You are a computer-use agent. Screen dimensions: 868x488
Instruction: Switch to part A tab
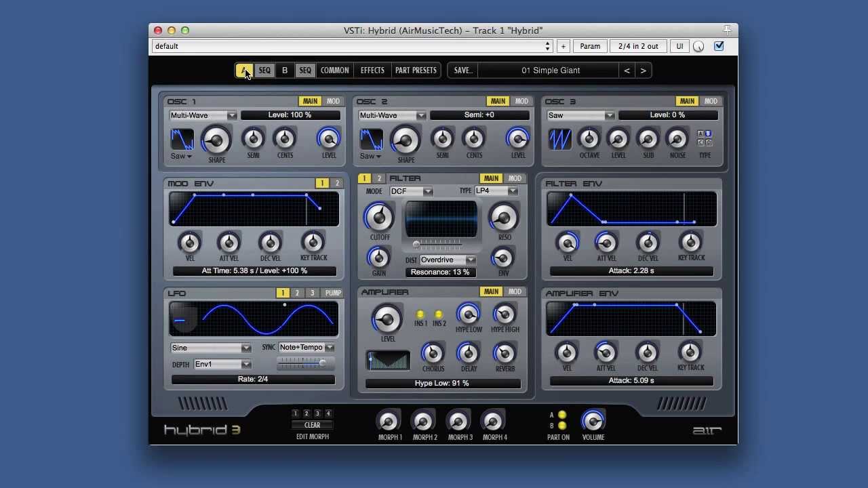tap(244, 70)
